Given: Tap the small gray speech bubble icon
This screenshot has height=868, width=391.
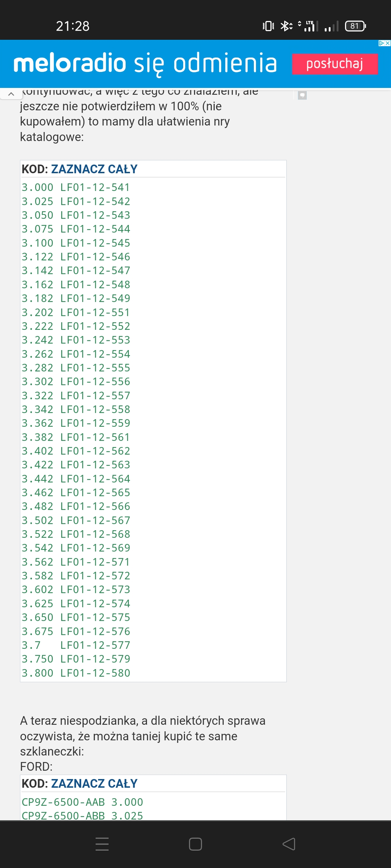Looking at the screenshot, I should tap(302, 95).
